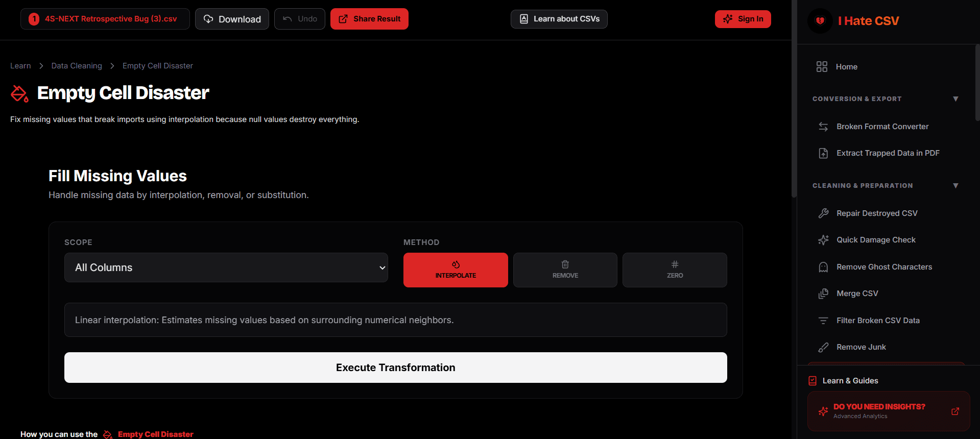Click the I Hate CSV brand title
This screenshot has width=980, height=439.
coord(868,21)
